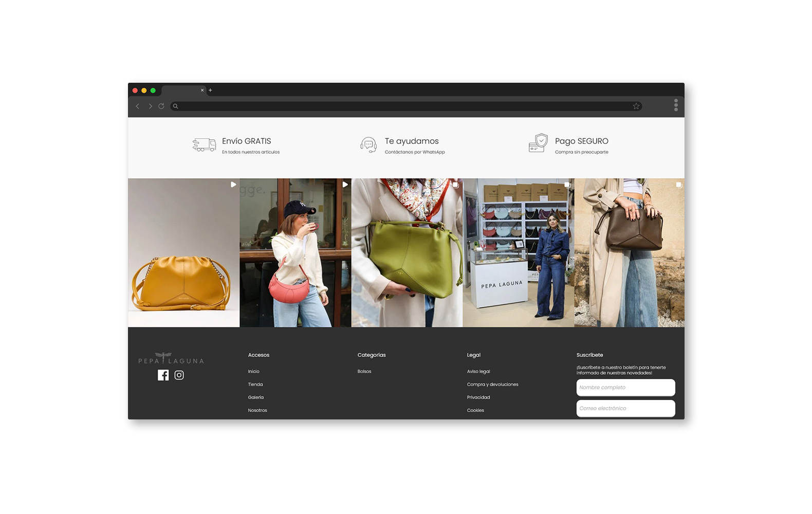Click the secure payment shield icon
The width and height of the screenshot is (812, 514).
pos(538,143)
